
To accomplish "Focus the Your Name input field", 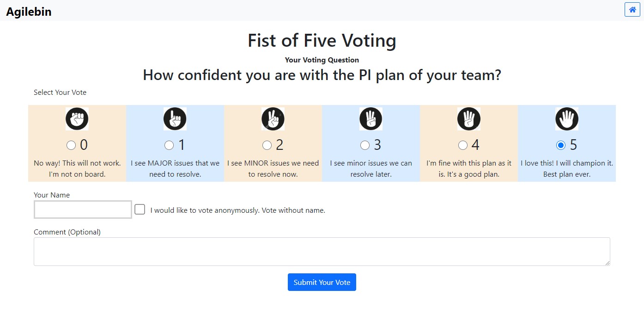I will pos(83,210).
